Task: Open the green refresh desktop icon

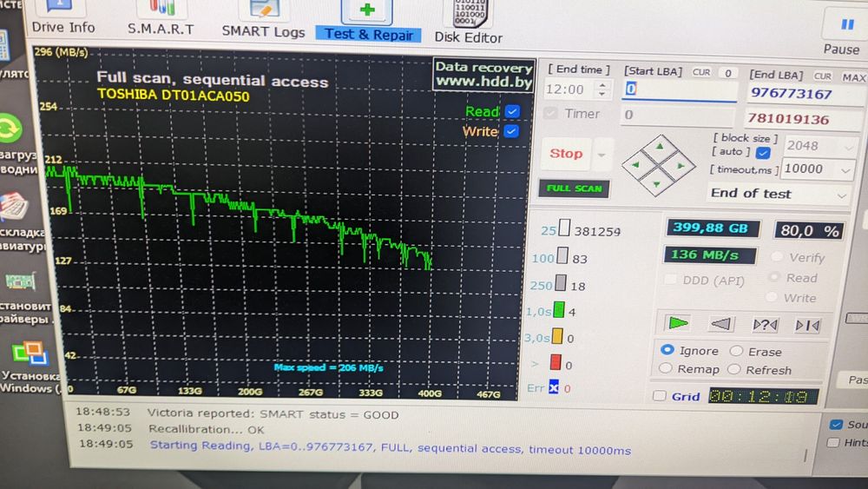Action: tap(10, 129)
